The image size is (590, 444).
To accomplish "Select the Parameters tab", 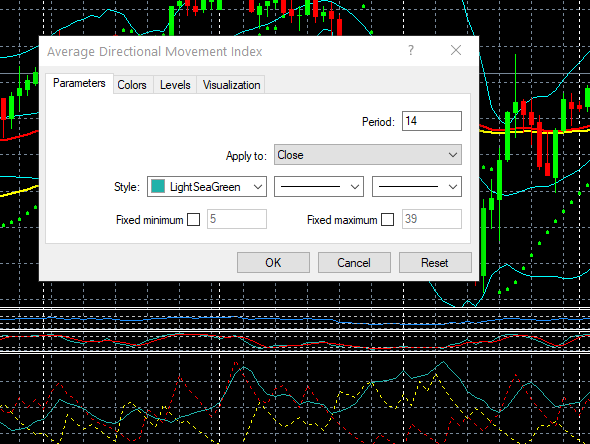I will pyautogui.click(x=79, y=83).
